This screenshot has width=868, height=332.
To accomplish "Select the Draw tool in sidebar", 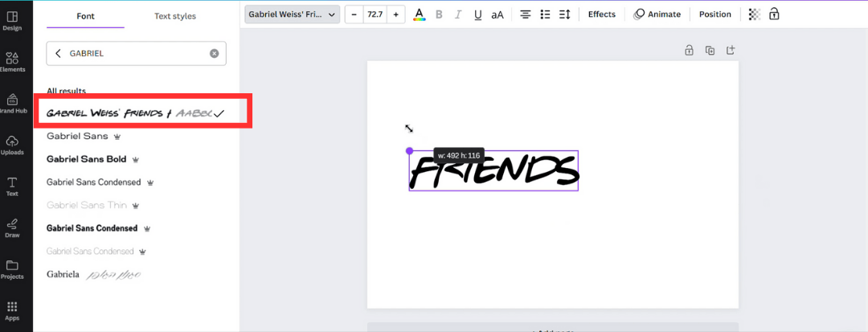I will [12, 227].
